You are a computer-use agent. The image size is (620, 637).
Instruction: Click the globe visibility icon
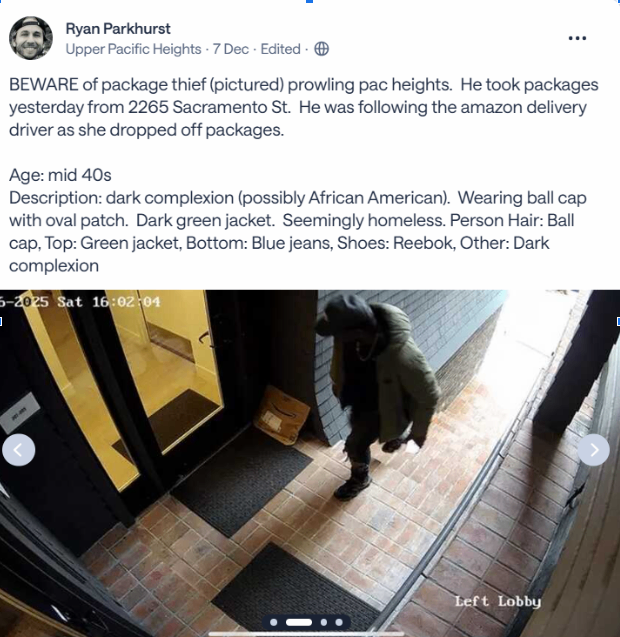click(321, 49)
